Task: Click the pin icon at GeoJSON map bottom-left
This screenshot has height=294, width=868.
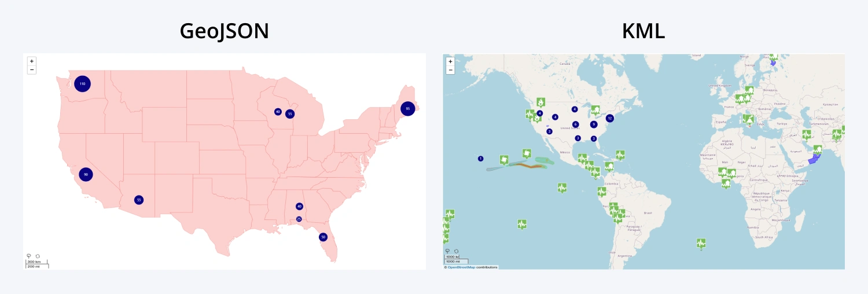Action: click(x=29, y=256)
